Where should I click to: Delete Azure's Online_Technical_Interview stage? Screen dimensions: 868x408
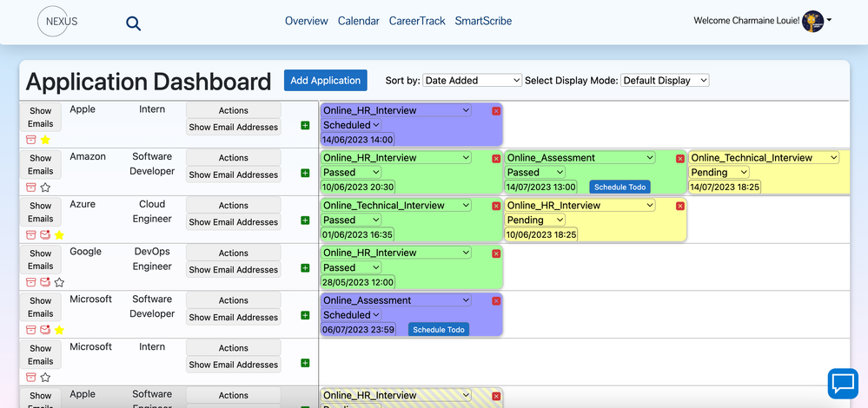tap(496, 207)
